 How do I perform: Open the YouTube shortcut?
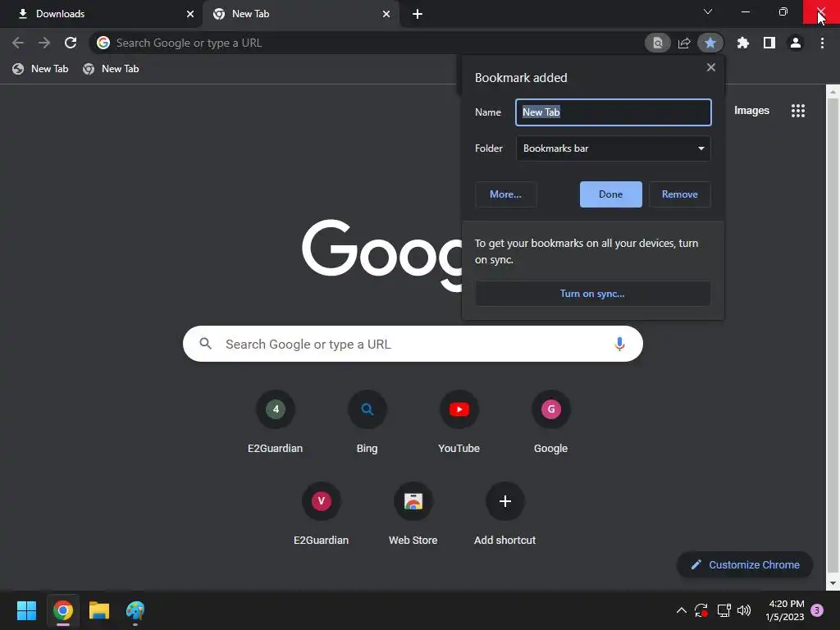459,422
